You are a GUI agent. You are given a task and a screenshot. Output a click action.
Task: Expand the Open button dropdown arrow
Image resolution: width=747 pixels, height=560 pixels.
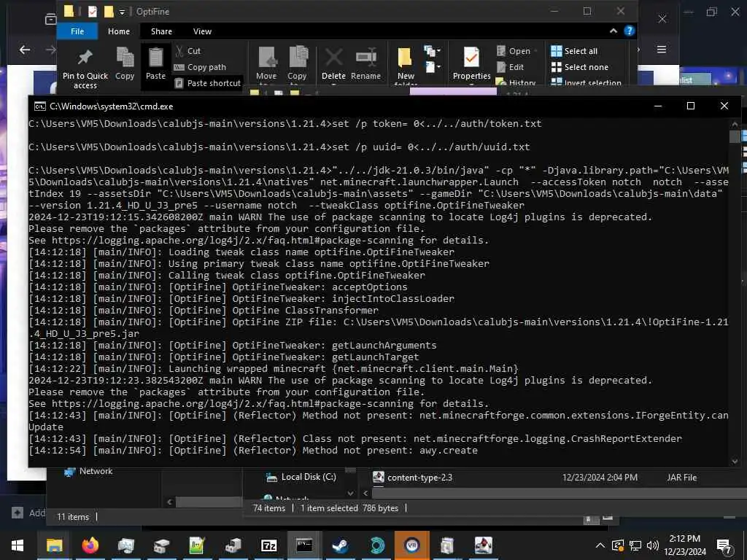coord(535,51)
